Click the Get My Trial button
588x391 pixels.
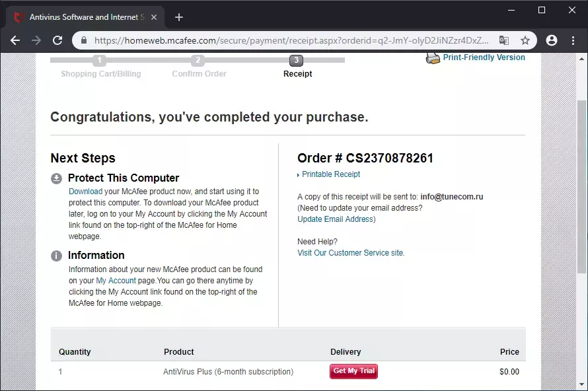coord(353,371)
